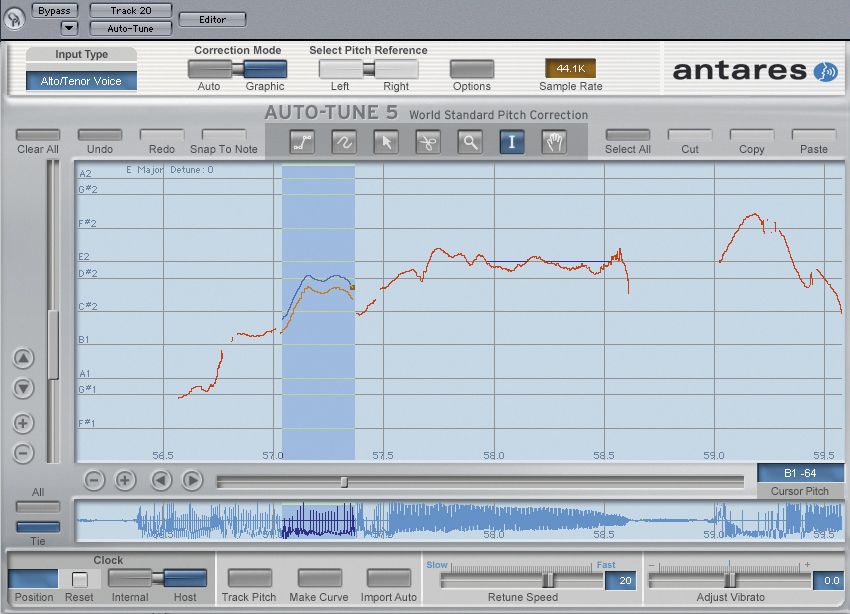Click the Retune Speed value field showing 20

[621, 580]
